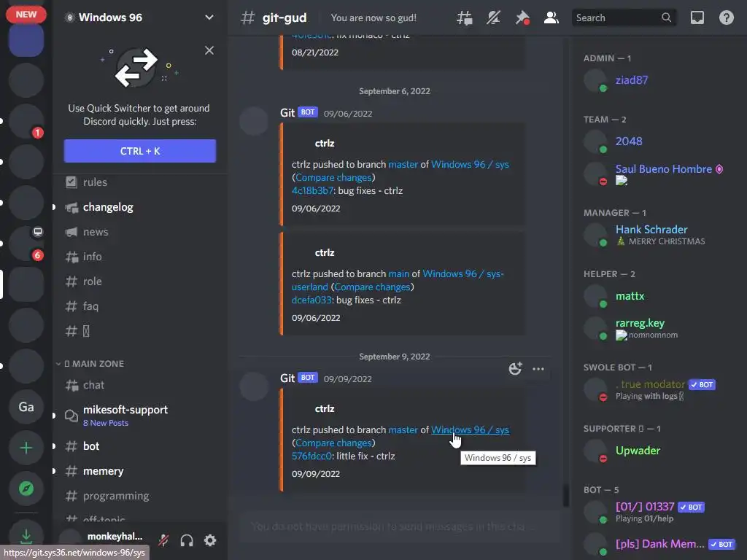Open User Settings gear icon
The height and width of the screenshot is (560, 747).
point(210,540)
